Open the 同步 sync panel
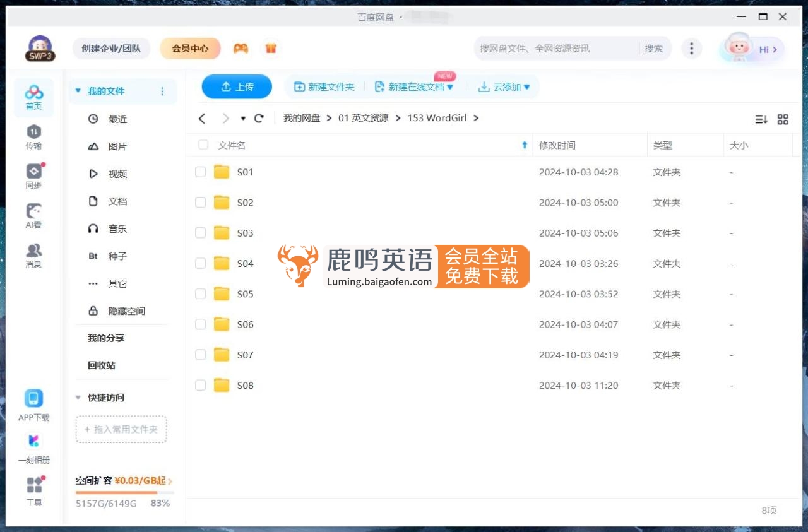This screenshot has width=808, height=532. (x=33, y=175)
